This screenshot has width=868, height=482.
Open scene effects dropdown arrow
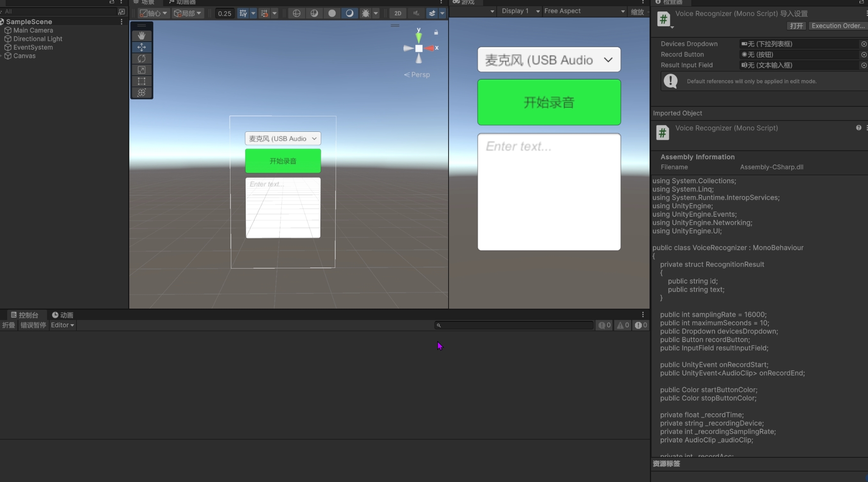(442, 13)
